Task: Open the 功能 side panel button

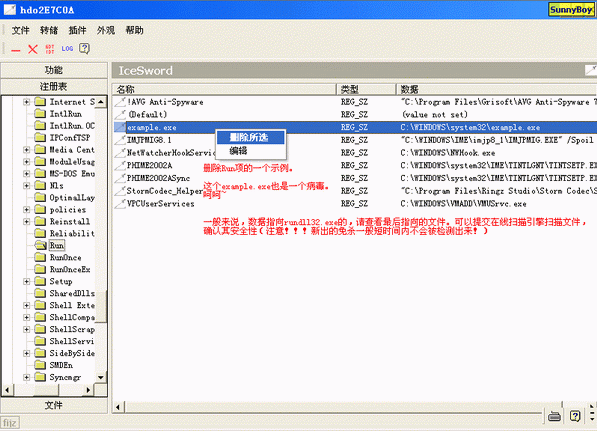Action: pyautogui.click(x=54, y=70)
